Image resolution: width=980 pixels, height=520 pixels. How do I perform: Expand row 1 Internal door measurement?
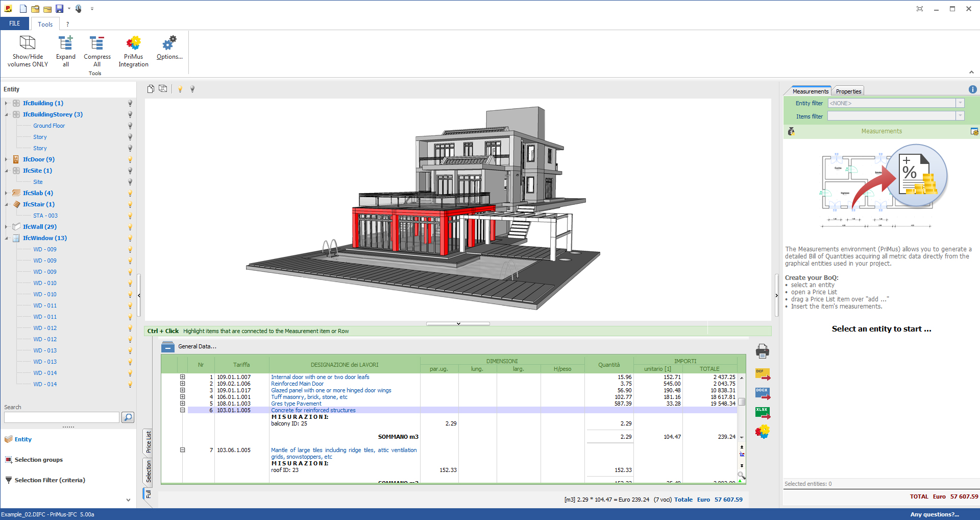(x=182, y=377)
